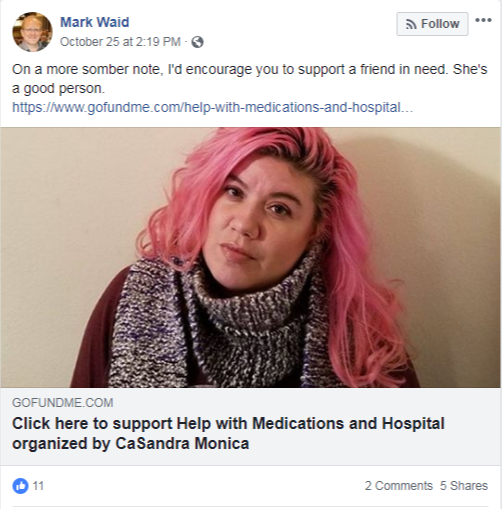Click the GOFUNDME.COM source label
This screenshot has width=502, height=509.
pos(63,403)
